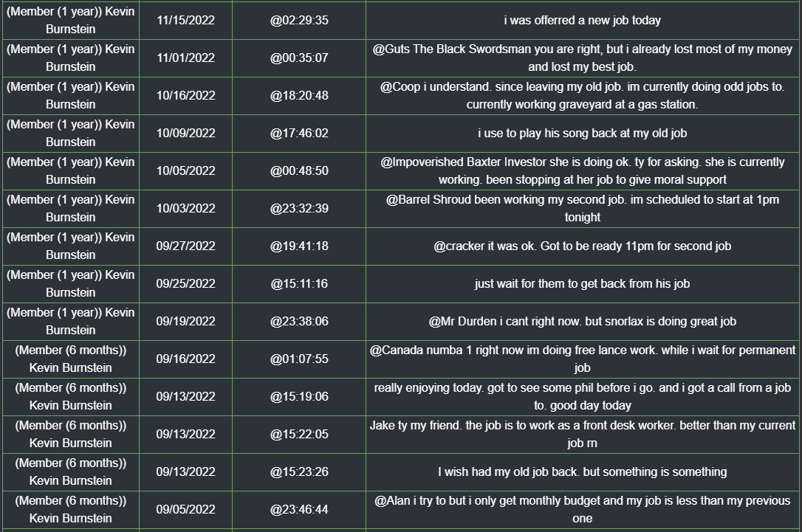802x532 pixels.
Task: Select the message addressed to @Barrel Shroud
Action: pyautogui.click(x=582, y=209)
